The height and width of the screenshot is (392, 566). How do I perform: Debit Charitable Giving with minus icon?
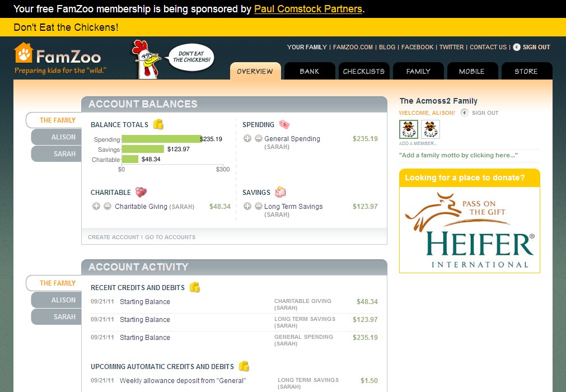(107, 206)
